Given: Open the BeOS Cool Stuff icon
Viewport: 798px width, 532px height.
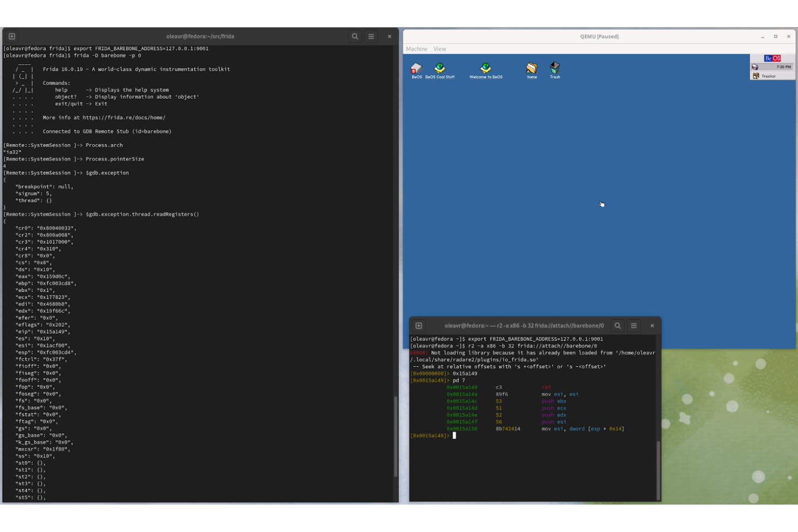Looking at the screenshot, I should point(440,68).
